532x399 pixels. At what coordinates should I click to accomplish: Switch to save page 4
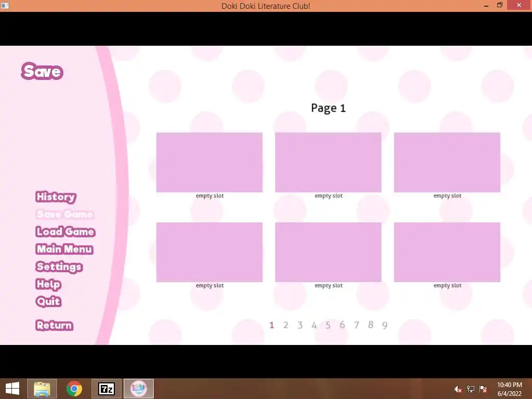(314, 325)
